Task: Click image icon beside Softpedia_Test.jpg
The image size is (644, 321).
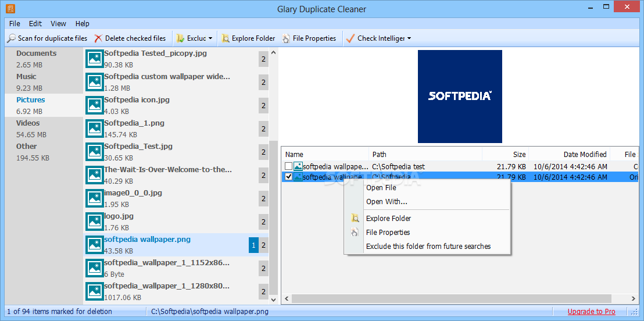Action: [x=95, y=152]
